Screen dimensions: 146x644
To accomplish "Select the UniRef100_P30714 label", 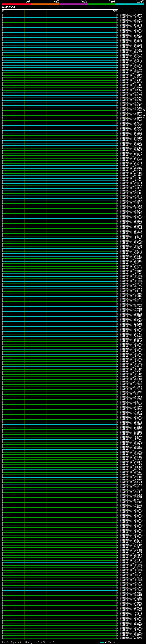I will [131, 490].
